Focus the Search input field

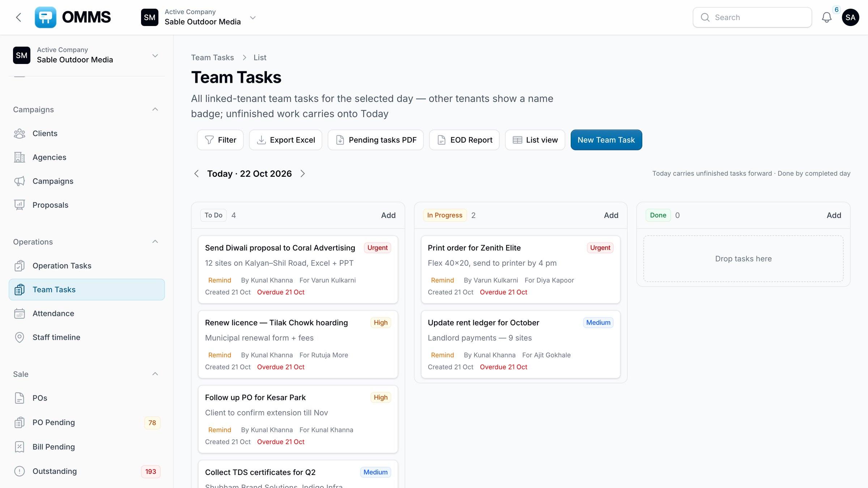tap(752, 17)
